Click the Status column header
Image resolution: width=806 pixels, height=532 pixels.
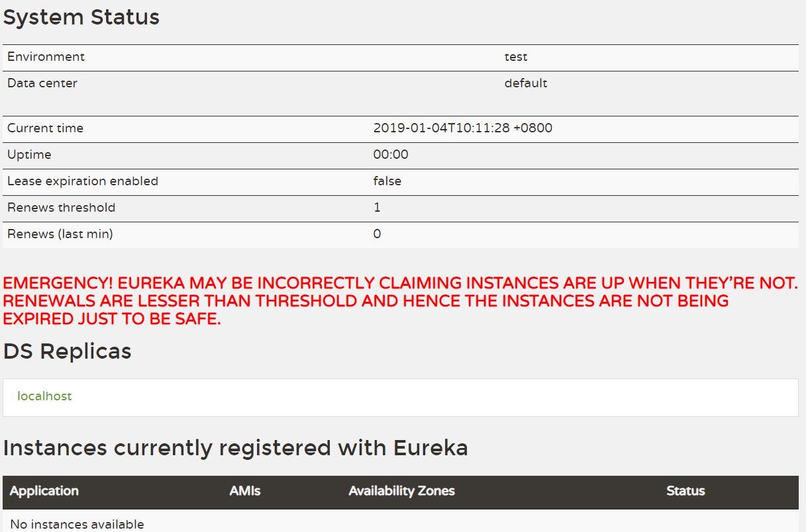click(685, 491)
